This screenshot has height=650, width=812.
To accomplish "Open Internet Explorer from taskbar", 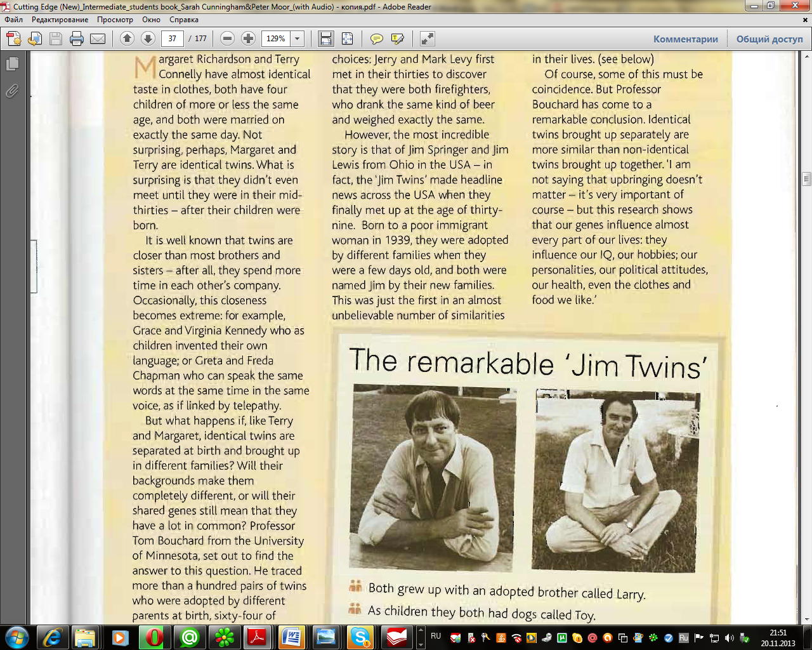I will (x=52, y=637).
